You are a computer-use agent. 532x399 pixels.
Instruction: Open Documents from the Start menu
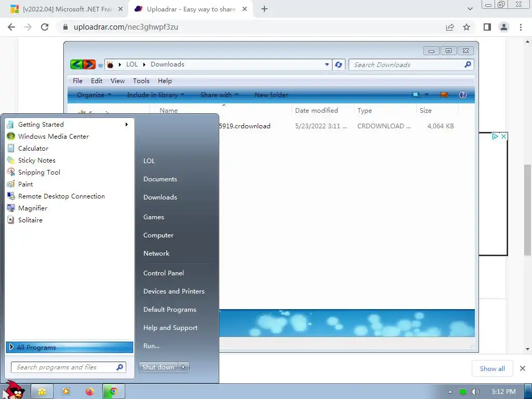160,179
